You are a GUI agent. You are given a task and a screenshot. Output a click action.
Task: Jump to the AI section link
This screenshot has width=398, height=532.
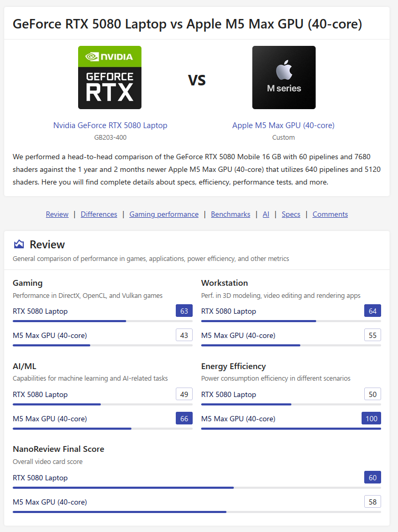click(x=266, y=214)
